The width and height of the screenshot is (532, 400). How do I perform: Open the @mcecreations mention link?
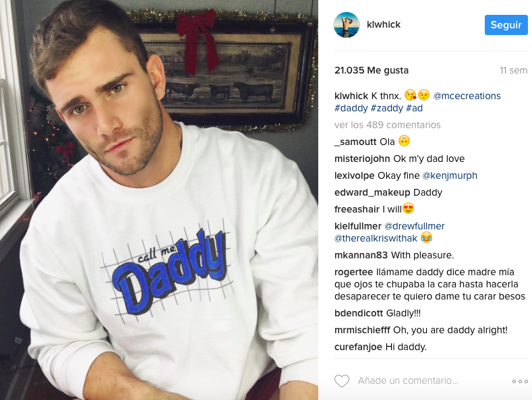click(x=467, y=96)
